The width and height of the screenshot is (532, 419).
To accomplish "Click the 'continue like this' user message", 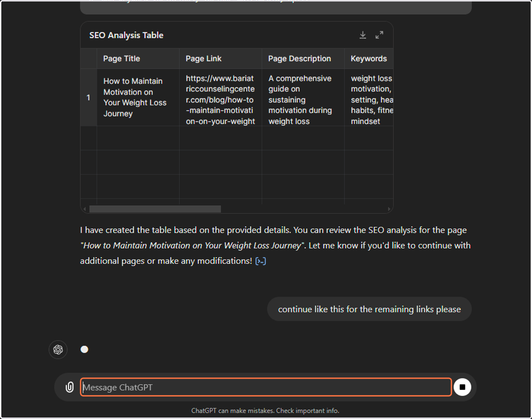I will (x=369, y=309).
